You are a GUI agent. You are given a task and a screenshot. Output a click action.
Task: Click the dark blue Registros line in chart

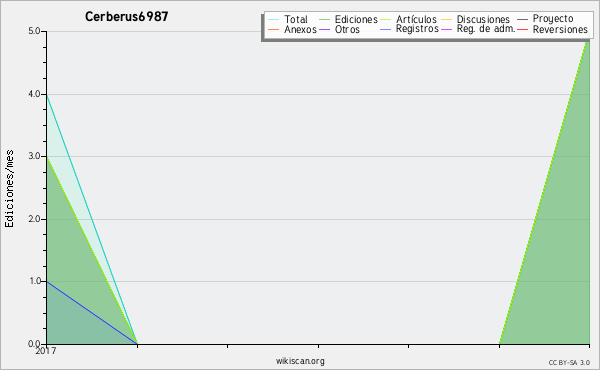click(92, 313)
